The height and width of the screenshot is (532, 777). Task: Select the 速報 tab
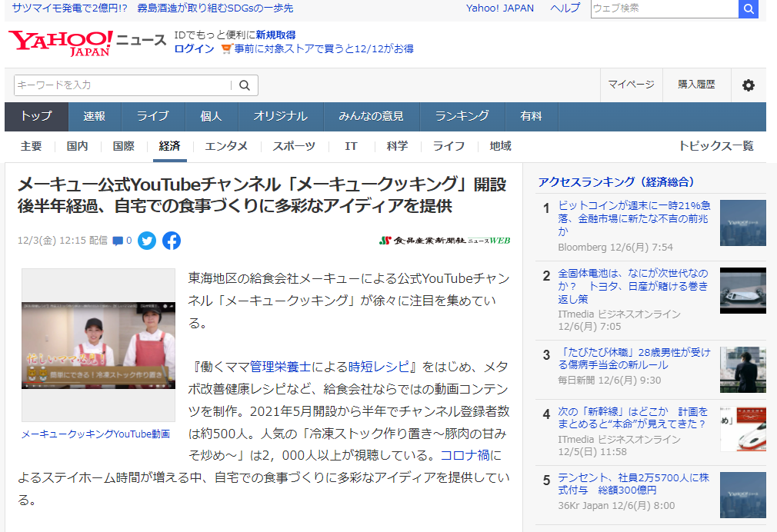click(94, 116)
